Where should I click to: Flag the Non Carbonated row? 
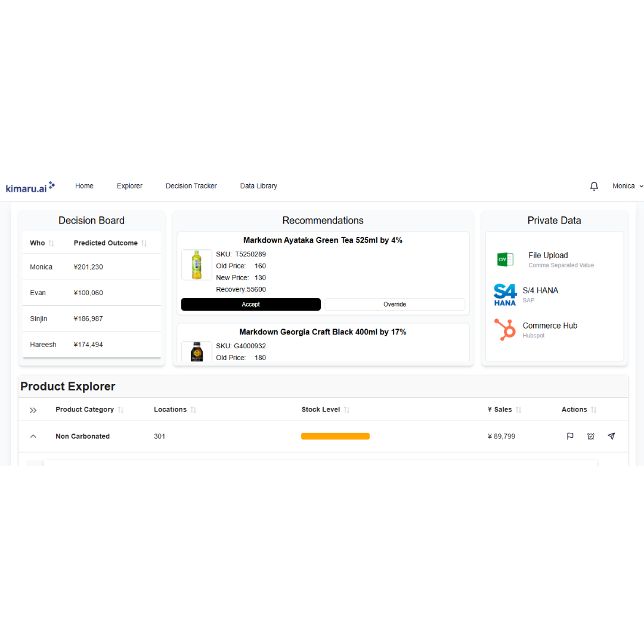pyautogui.click(x=570, y=436)
